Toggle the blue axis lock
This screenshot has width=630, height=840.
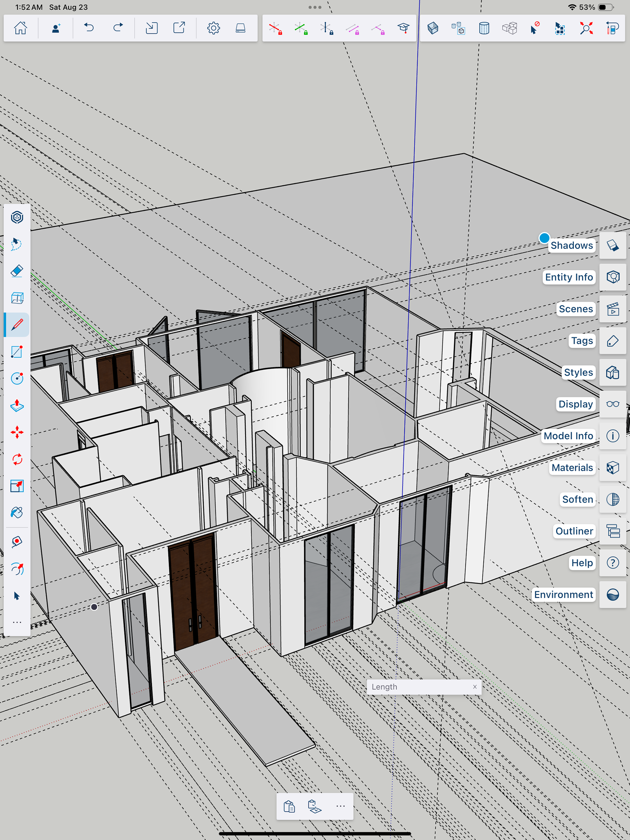click(x=326, y=28)
